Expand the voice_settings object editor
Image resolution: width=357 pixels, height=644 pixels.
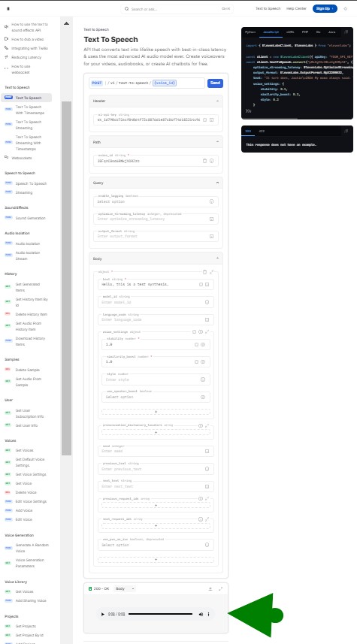coord(207,331)
